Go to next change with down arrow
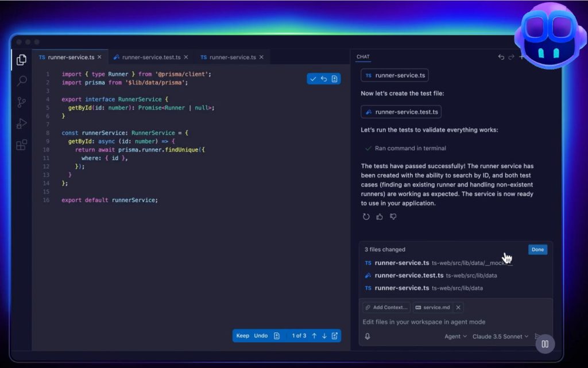588x368 pixels. click(324, 336)
